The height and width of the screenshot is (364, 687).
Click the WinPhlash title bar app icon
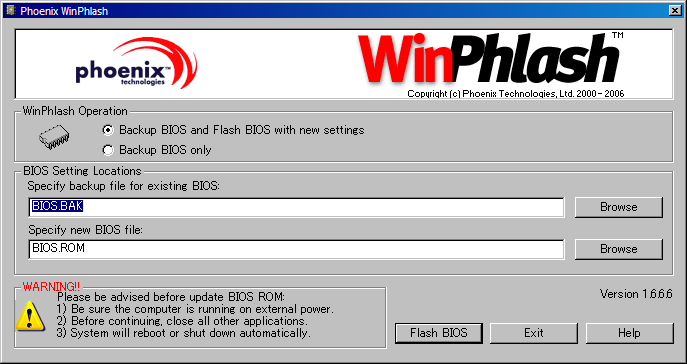11,10
